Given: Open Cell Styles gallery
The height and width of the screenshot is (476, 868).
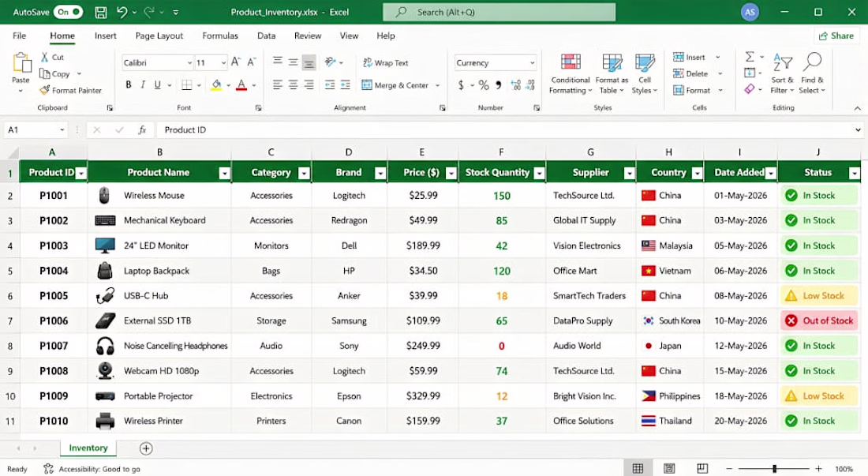Looking at the screenshot, I should pyautogui.click(x=645, y=73).
